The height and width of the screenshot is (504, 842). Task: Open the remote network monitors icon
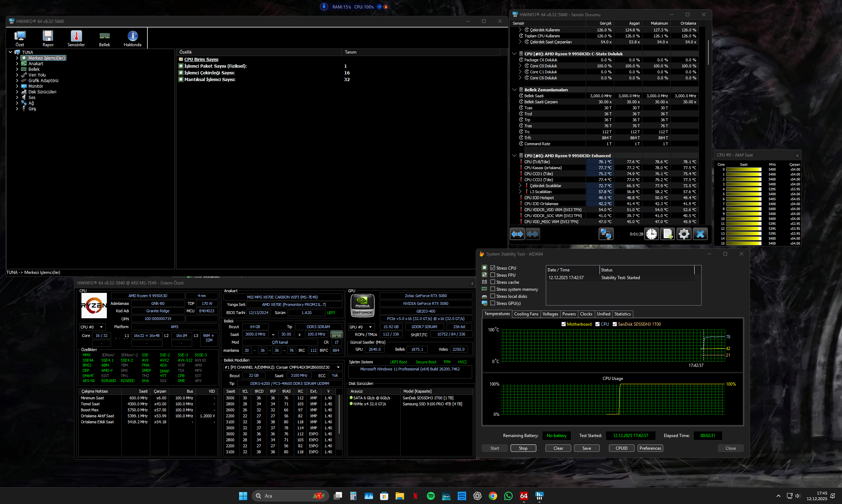coord(606,234)
